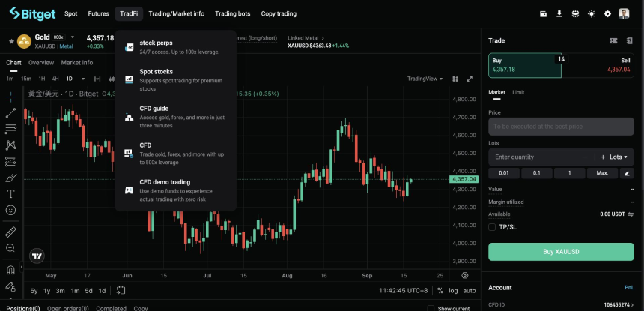
Task: Select the Fibonacci retracement tool
Action: coord(10,129)
